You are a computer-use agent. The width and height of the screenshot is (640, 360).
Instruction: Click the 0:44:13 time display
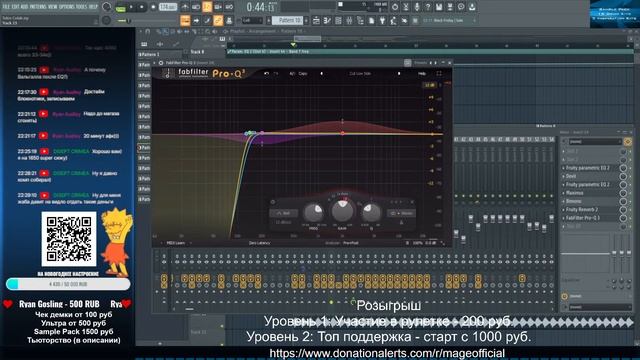coord(261,7)
